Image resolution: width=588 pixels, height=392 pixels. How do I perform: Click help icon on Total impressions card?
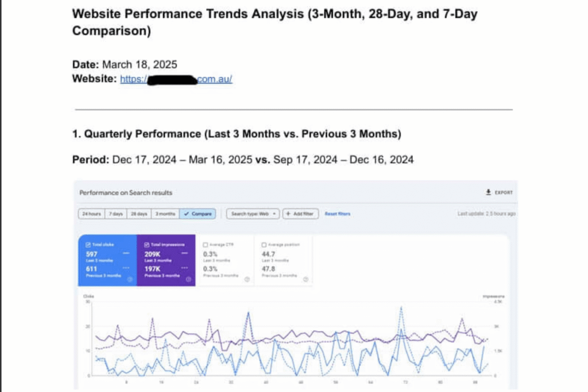pyautogui.click(x=189, y=280)
